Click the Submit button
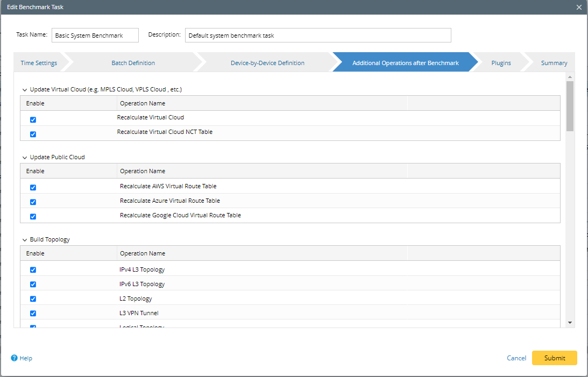 click(x=554, y=358)
